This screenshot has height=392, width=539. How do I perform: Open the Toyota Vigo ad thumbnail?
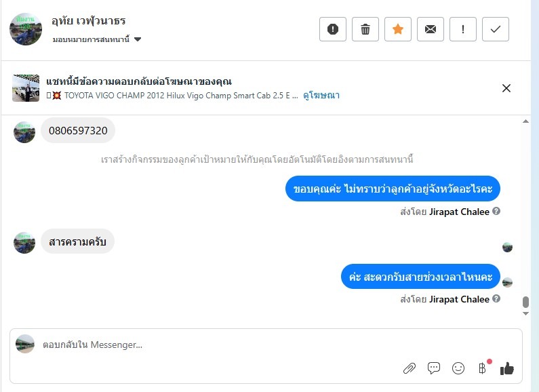(x=26, y=88)
